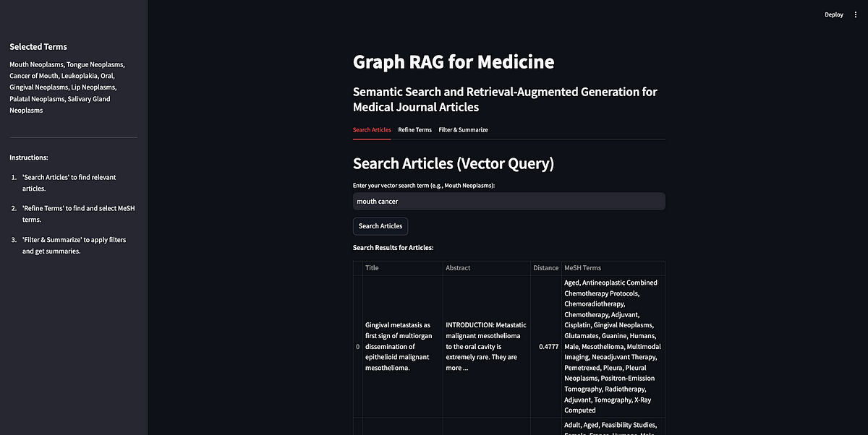Click first row's MeSH Terms cell
Viewport: 868px width, 435px height.
[x=612, y=346]
